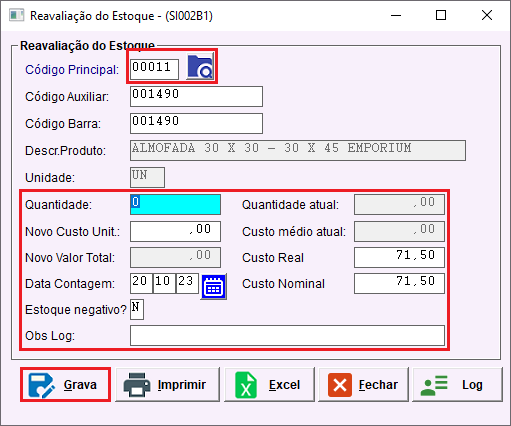511x426 pixels.
Task: Close the form with Fechar button
Action: tap(363, 385)
